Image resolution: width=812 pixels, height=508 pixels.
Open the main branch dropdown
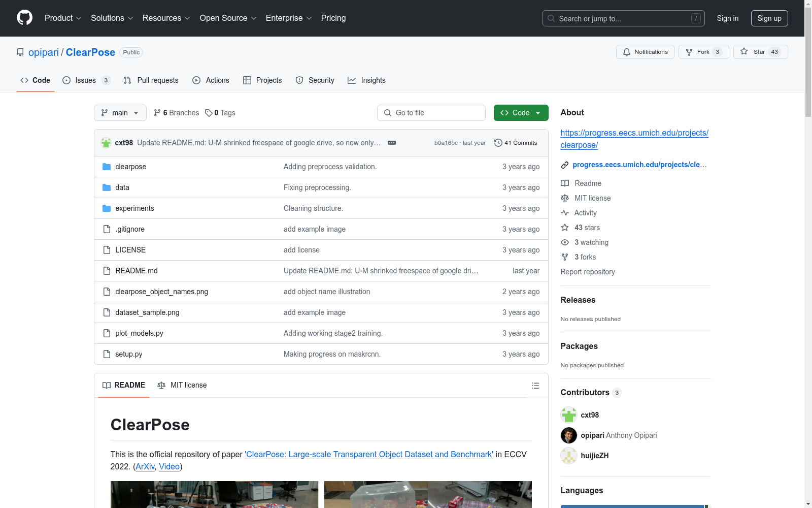120,113
